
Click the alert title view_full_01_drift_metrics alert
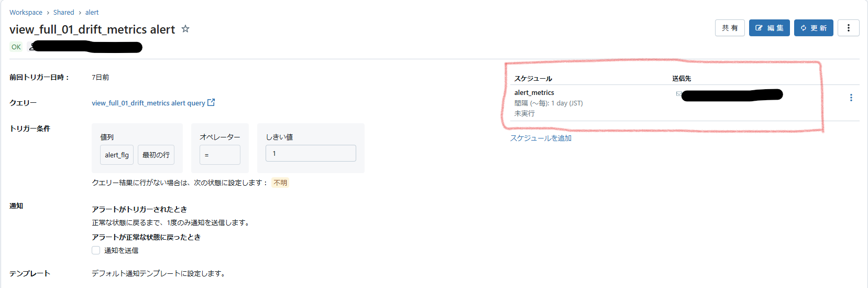[x=92, y=29]
